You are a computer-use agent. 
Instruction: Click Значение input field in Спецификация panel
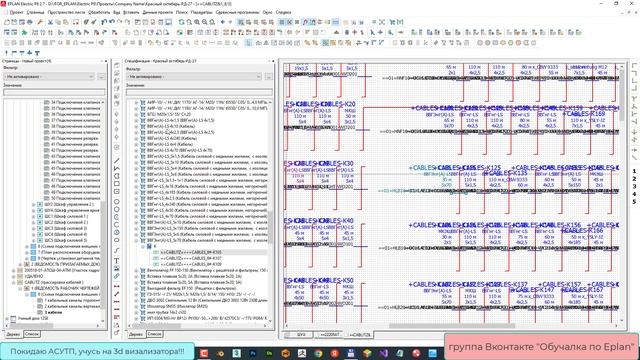(x=199, y=92)
